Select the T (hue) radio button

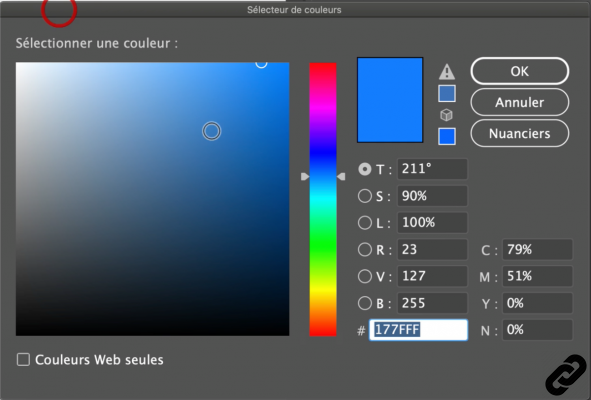[x=364, y=169]
